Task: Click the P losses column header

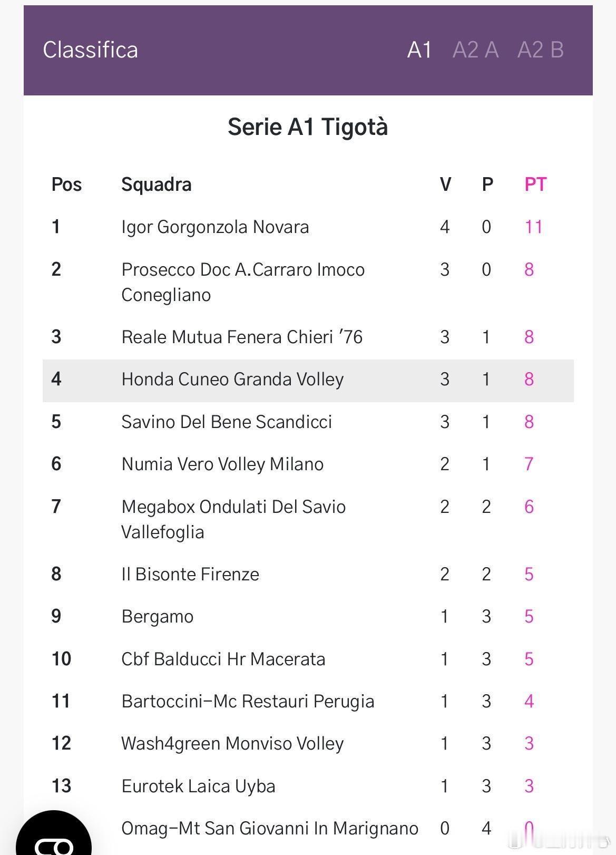Action: (487, 184)
